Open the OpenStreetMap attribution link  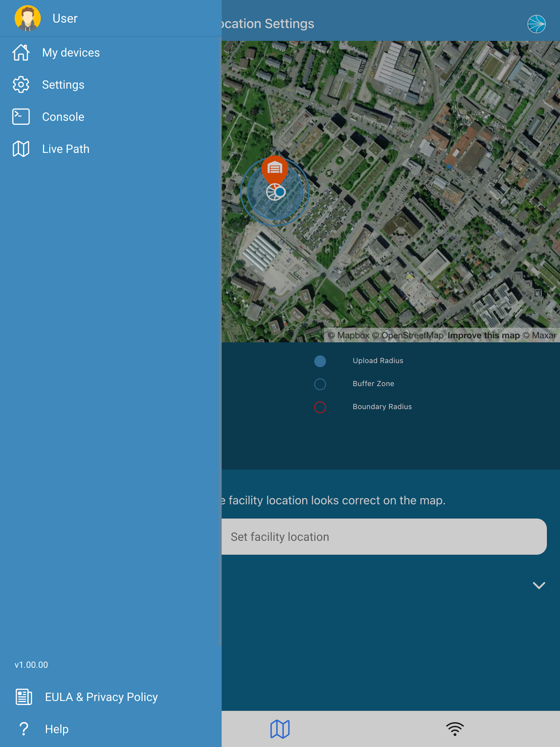408,335
